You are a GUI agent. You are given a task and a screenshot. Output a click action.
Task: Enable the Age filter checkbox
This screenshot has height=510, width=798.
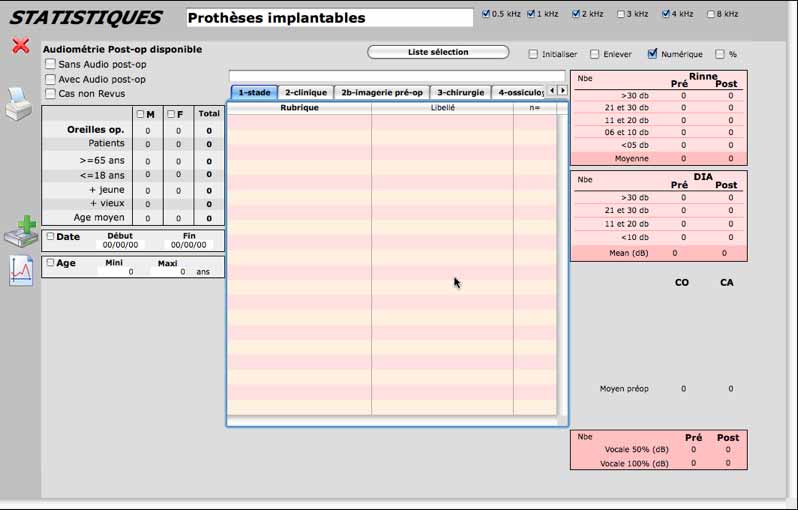click(x=50, y=263)
